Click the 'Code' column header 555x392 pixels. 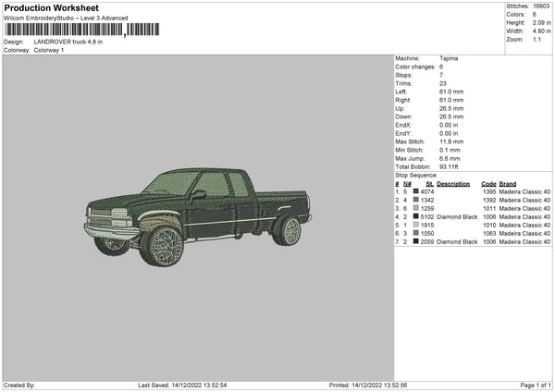coord(488,184)
